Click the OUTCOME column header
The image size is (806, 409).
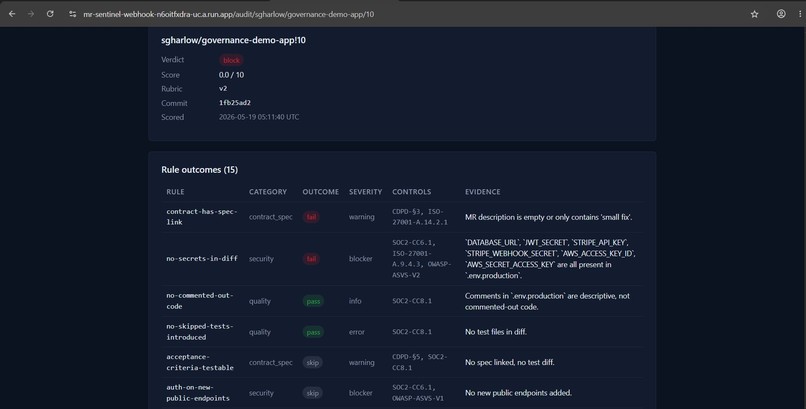tap(321, 192)
